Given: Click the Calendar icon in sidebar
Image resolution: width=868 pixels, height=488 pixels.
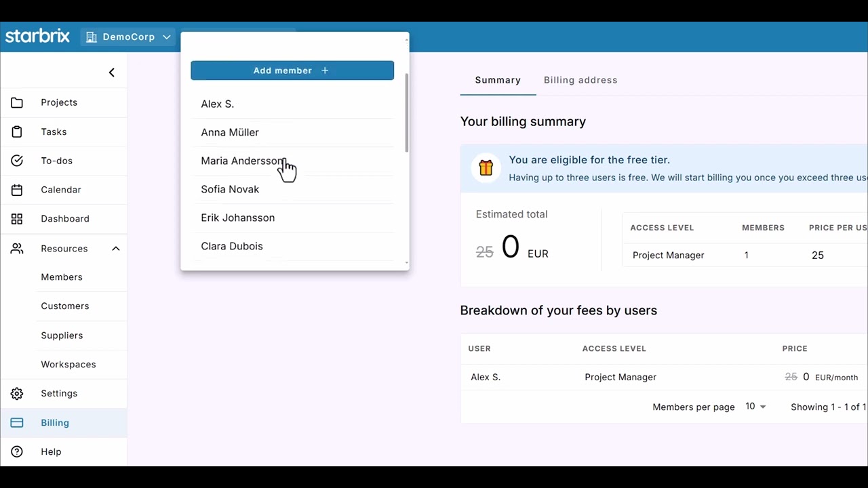Looking at the screenshot, I should [17, 190].
